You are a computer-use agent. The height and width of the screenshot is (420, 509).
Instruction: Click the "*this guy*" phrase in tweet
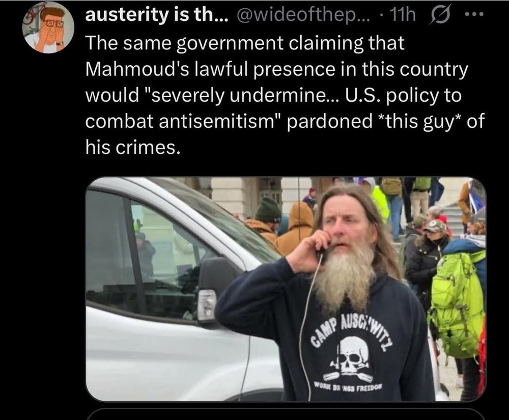(x=420, y=121)
